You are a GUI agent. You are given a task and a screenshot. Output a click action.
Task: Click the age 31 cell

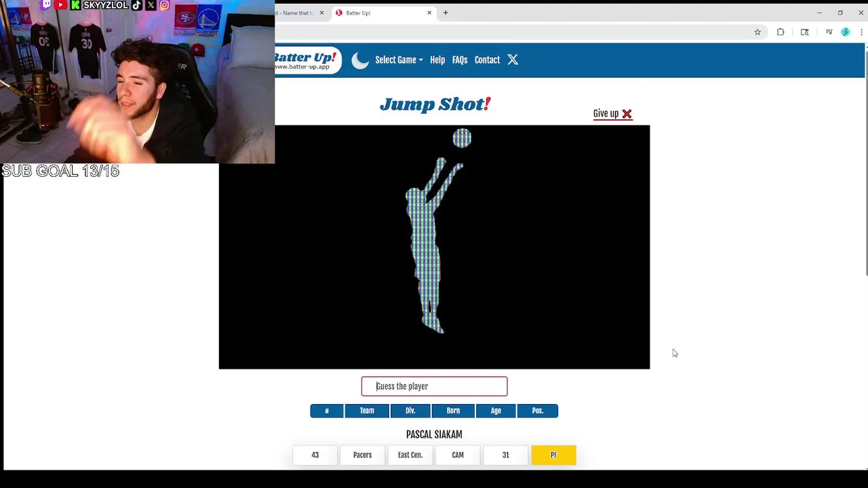[505, 455]
